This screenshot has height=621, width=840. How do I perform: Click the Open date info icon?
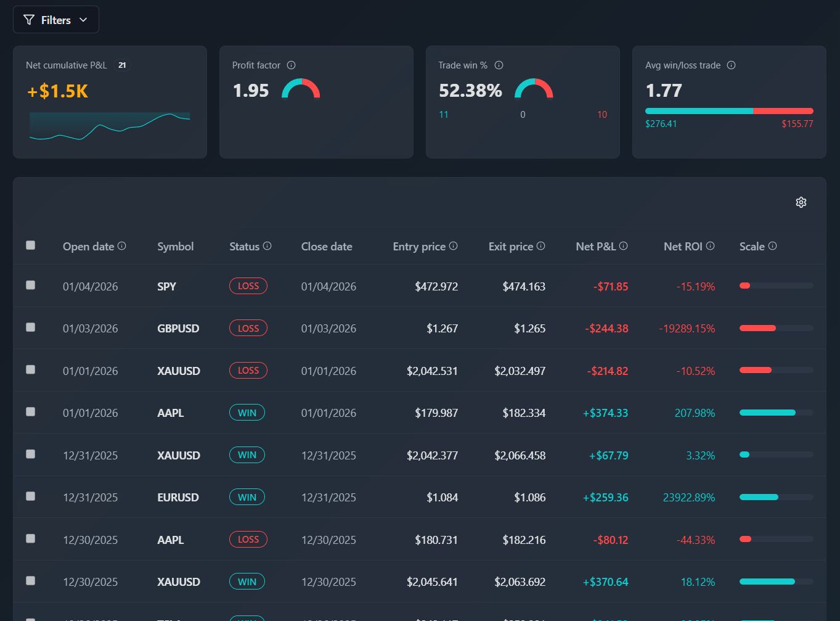122,245
